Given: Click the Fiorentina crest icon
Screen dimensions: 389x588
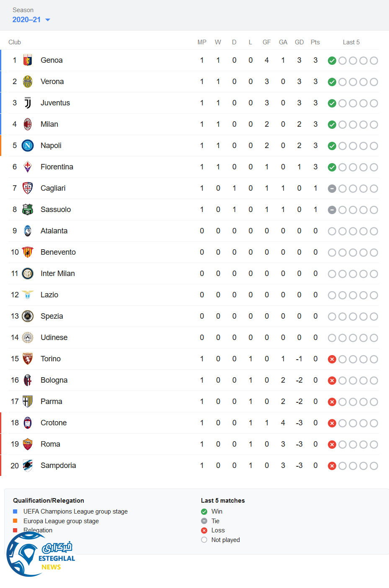Looking at the screenshot, I should click(28, 167).
